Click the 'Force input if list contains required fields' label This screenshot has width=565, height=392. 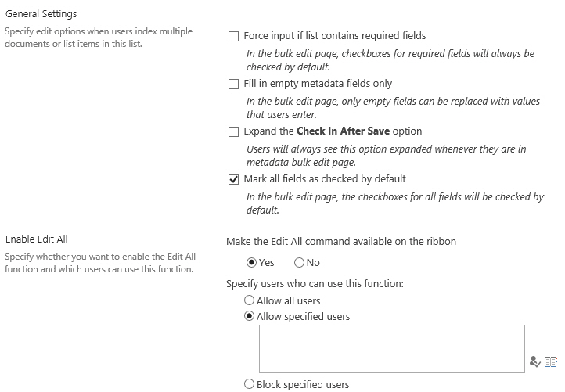click(335, 36)
